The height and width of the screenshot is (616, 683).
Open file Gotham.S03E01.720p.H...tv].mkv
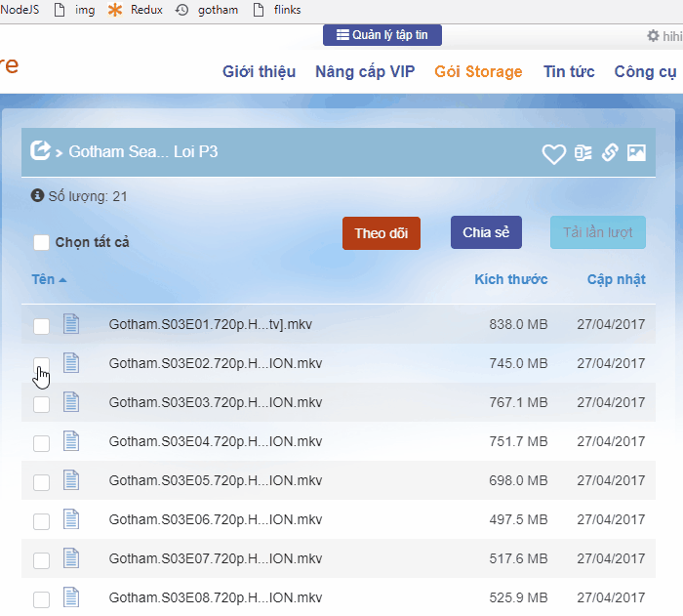click(x=211, y=324)
